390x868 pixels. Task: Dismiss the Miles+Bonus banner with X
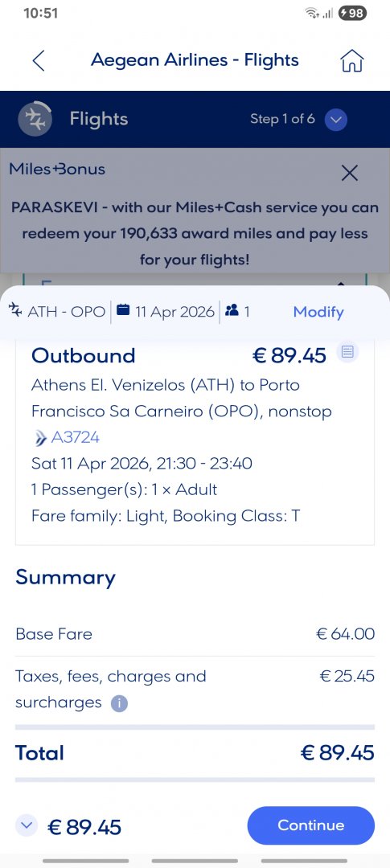(x=350, y=174)
